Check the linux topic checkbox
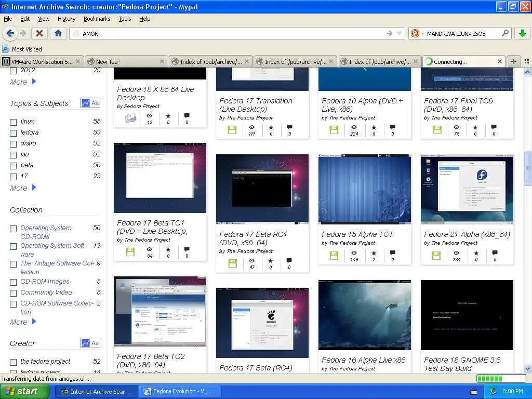 (x=13, y=122)
